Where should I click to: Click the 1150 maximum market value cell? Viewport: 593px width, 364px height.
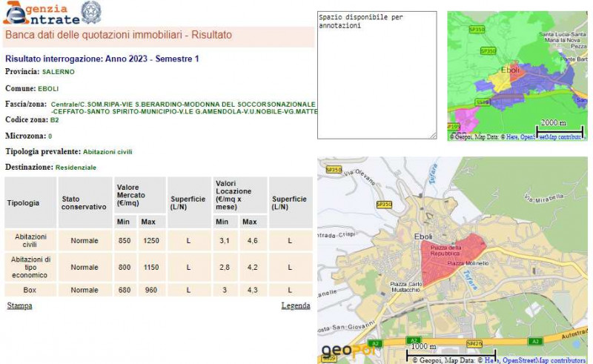(151, 267)
